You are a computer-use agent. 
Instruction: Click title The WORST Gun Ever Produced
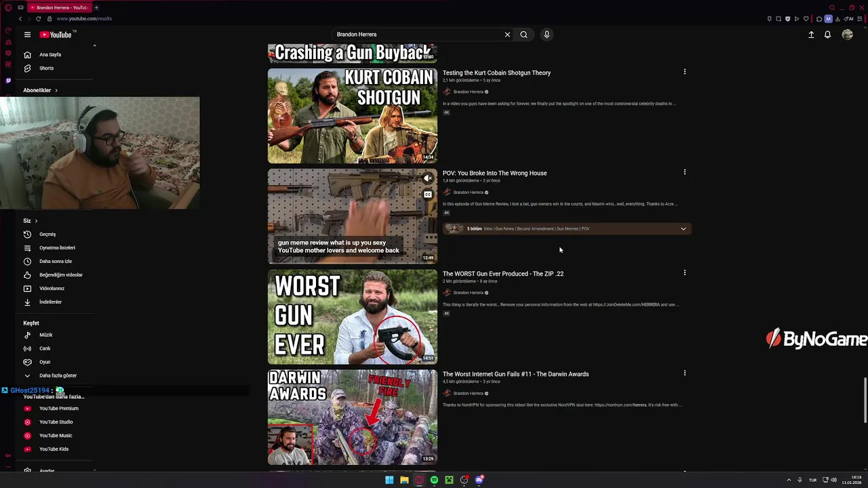pos(503,274)
